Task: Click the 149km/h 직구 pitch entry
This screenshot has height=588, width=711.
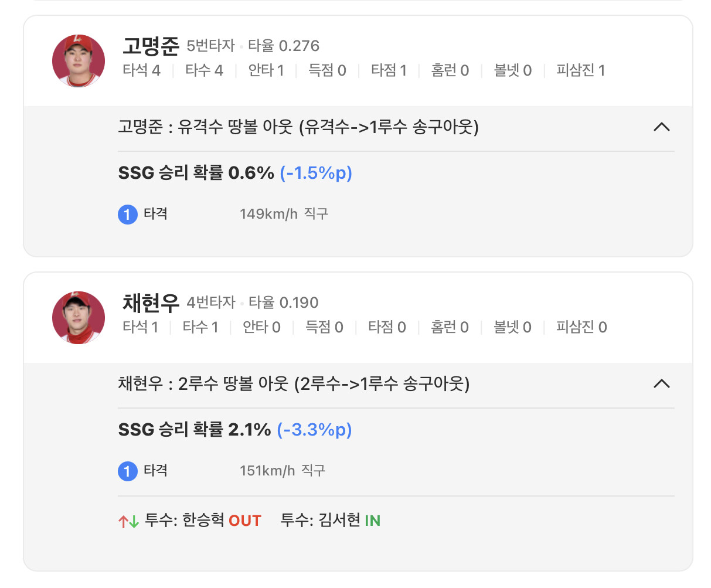Action: pyautogui.click(x=284, y=214)
